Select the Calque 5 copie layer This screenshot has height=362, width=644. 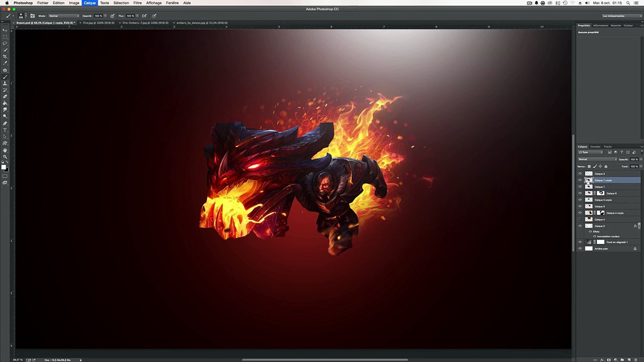pyautogui.click(x=603, y=200)
